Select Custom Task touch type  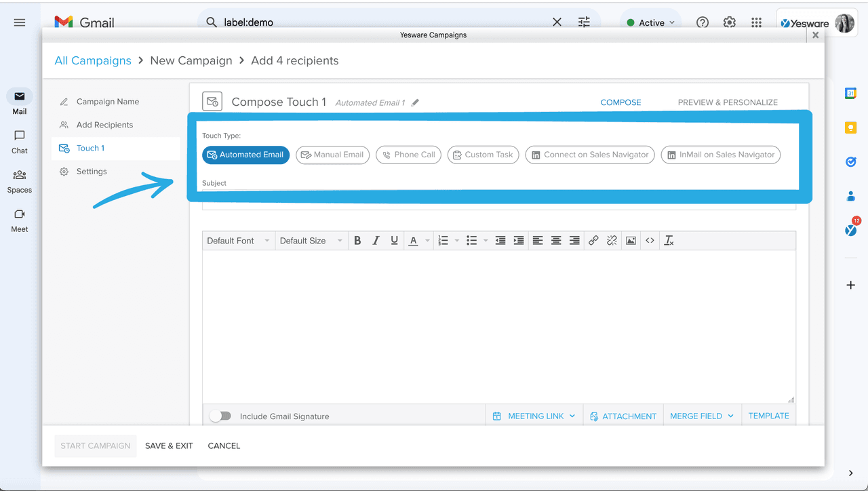tap(484, 155)
